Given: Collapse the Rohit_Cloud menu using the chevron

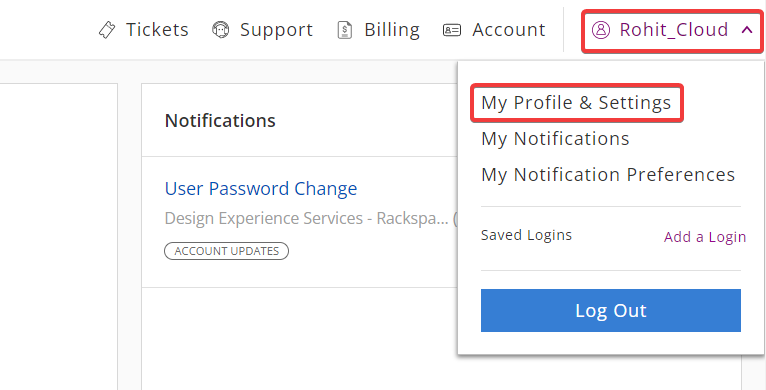Looking at the screenshot, I should 746,30.
